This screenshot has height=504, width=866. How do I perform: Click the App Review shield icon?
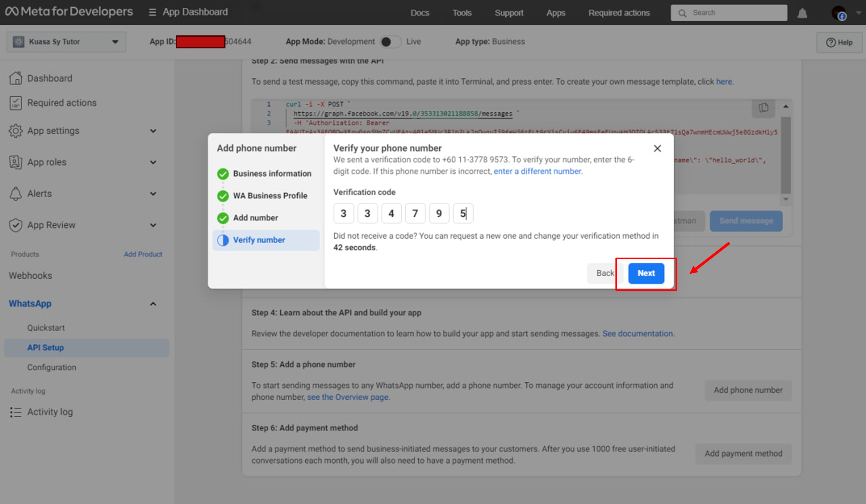tap(16, 225)
